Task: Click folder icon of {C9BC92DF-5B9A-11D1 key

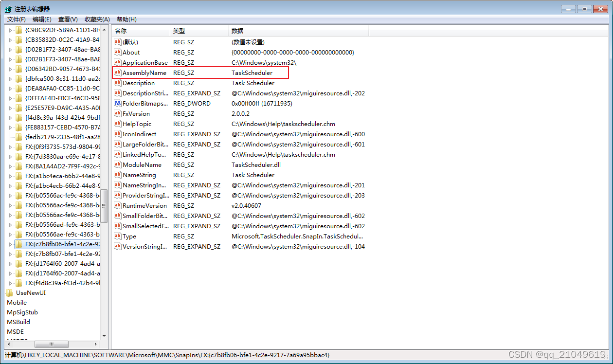Action: 19,30
